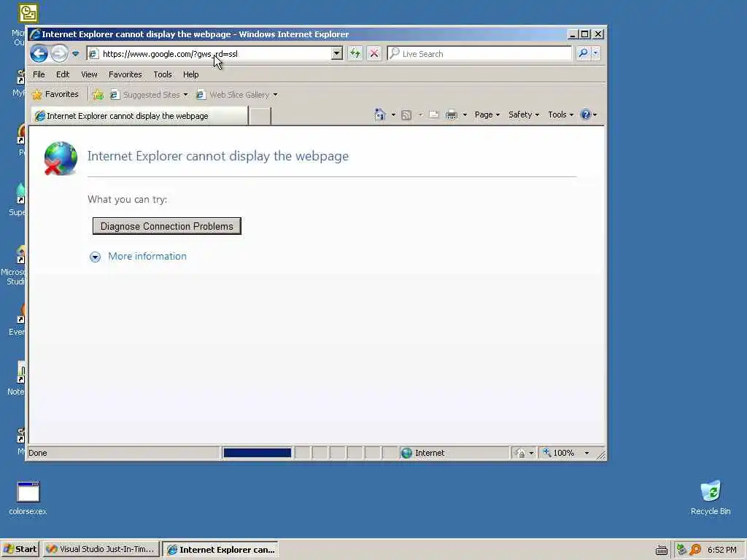Open Suggested Sites dropdown
747x560 pixels.
(x=149, y=95)
